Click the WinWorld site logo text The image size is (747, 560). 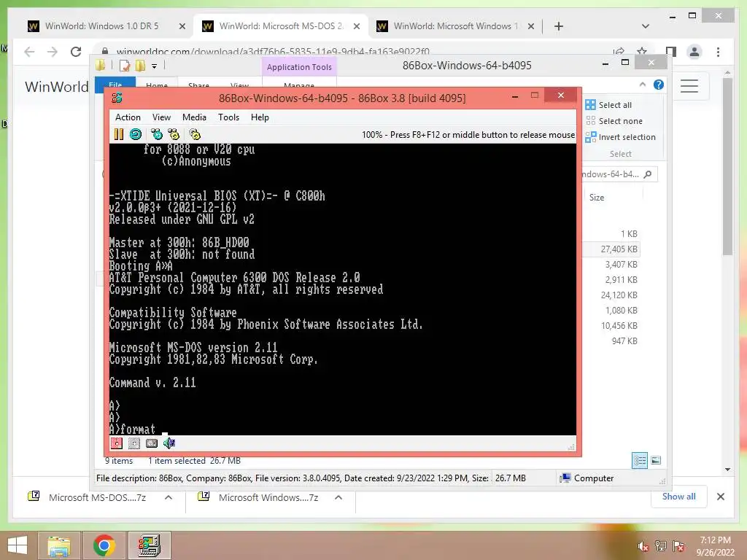[x=57, y=87]
